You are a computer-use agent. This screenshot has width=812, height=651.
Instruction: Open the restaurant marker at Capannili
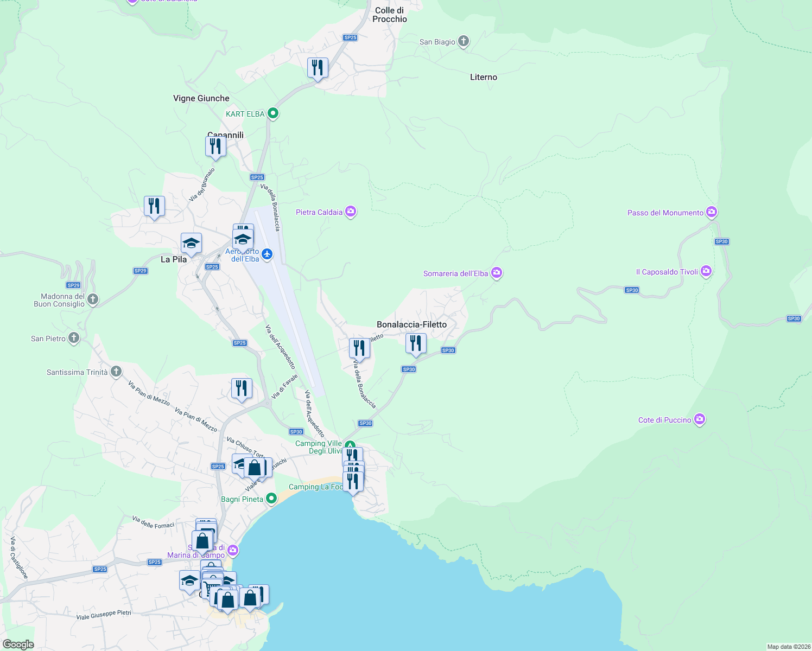pos(215,147)
